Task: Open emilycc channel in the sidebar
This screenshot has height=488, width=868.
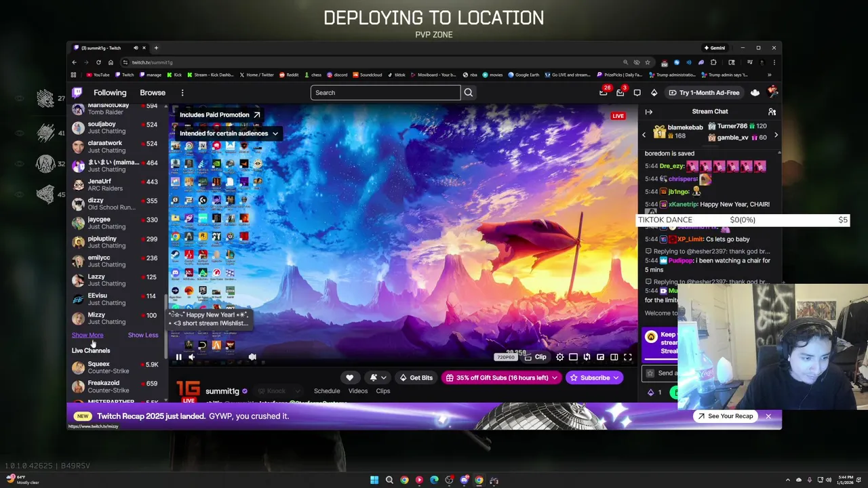Action: [115, 261]
